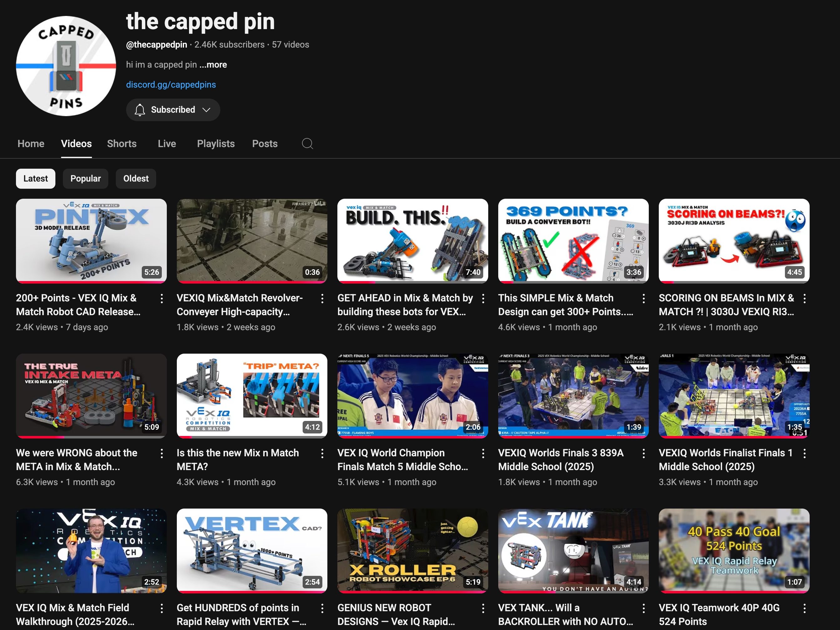The image size is (840, 630).
Task: Open the three-dot menu for the Is this the new Mix n Match META video
Action: 322,453
